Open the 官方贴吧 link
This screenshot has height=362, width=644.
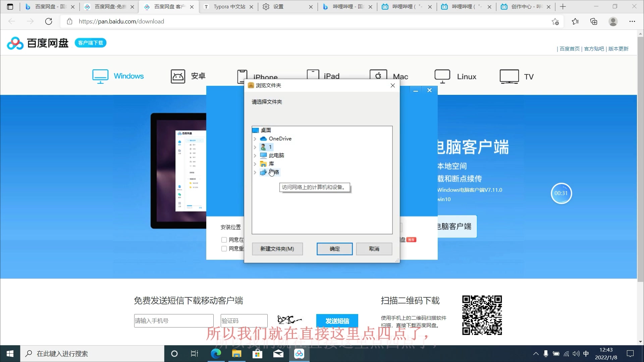(x=594, y=49)
